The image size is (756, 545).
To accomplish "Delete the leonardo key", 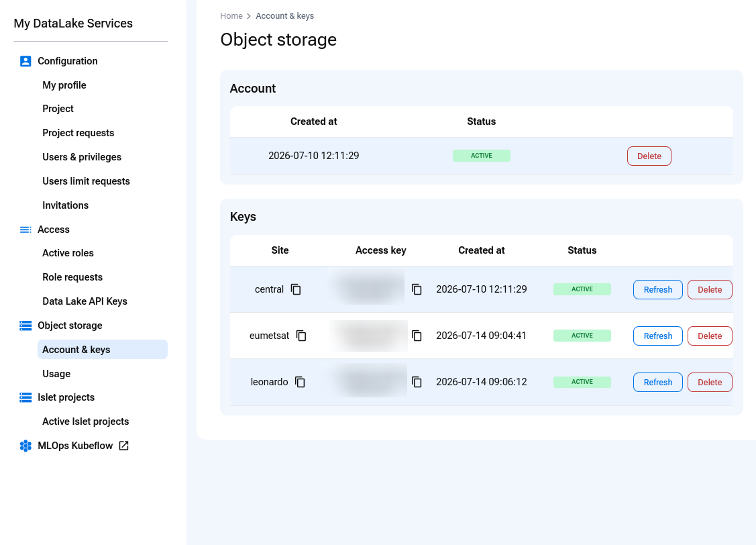I will (710, 383).
